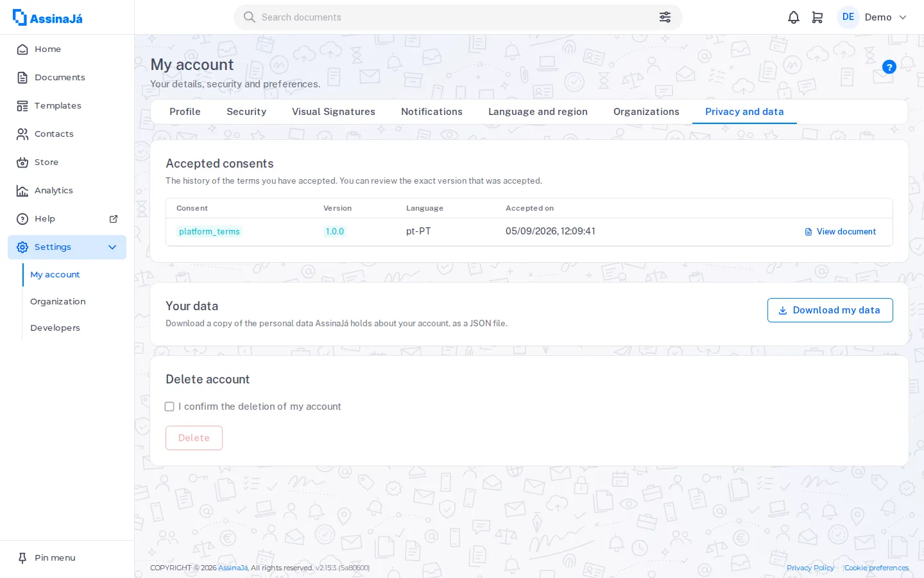Click the Contacts sidebar icon
Screen dimensions: 924x578
[x=22, y=134]
